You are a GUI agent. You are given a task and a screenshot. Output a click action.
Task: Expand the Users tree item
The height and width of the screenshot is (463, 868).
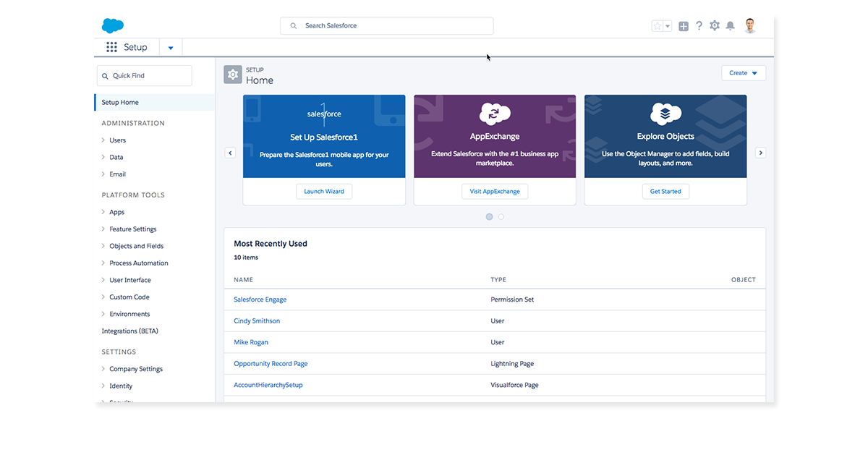point(103,140)
